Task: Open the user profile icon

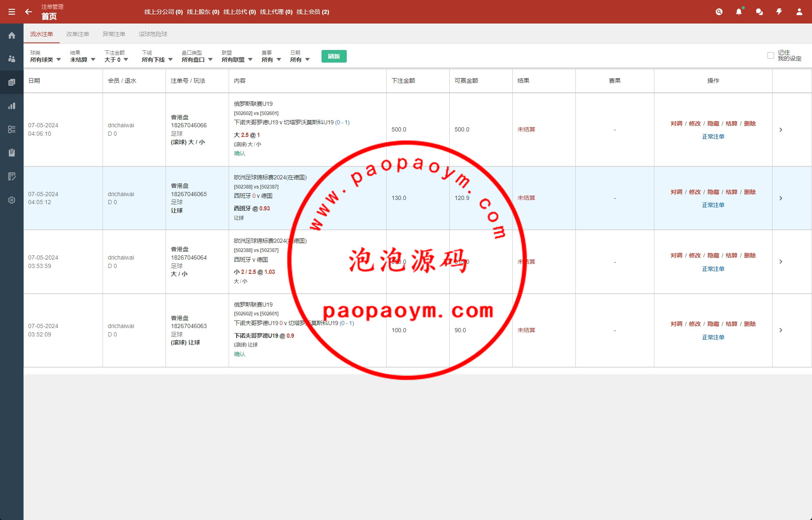Action: click(799, 12)
